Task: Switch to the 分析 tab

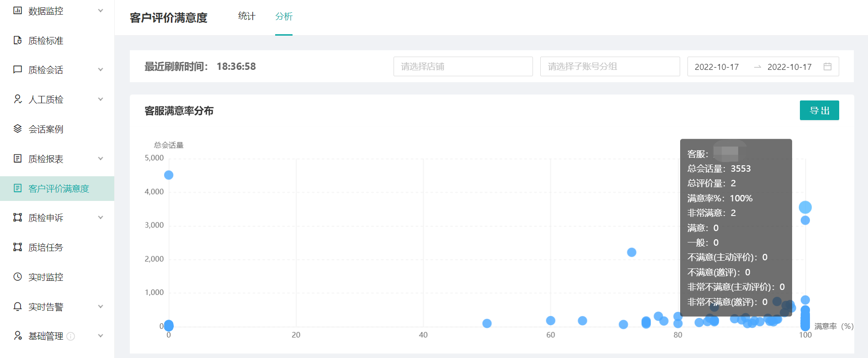Action: pyautogui.click(x=284, y=16)
